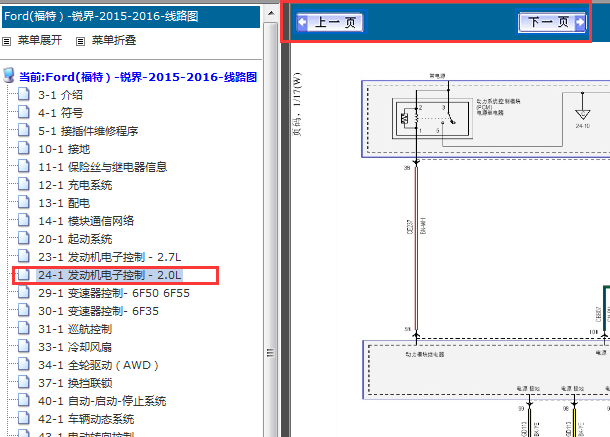The image size is (610, 437).
Task: Click page icon for 23-1 发动机电子控制 2.7L
Action: [x=24, y=256]
